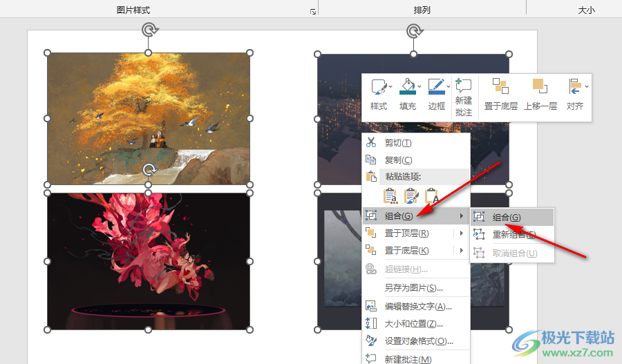Open 图片样式 dialog launcher icon
The width and height of the screenshot is (622, 364).
coord(313,12)
